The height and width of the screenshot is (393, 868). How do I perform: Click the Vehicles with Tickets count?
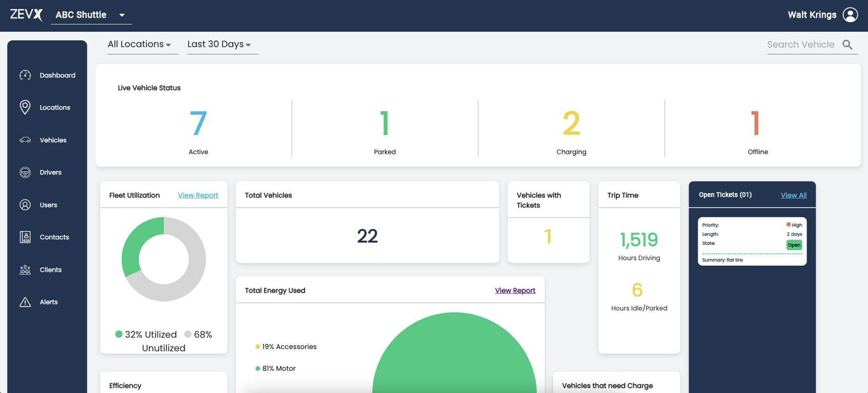(x=548, y=236)
